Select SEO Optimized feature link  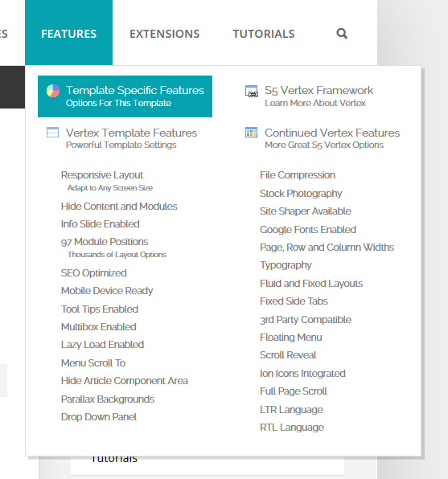point(94,272)
